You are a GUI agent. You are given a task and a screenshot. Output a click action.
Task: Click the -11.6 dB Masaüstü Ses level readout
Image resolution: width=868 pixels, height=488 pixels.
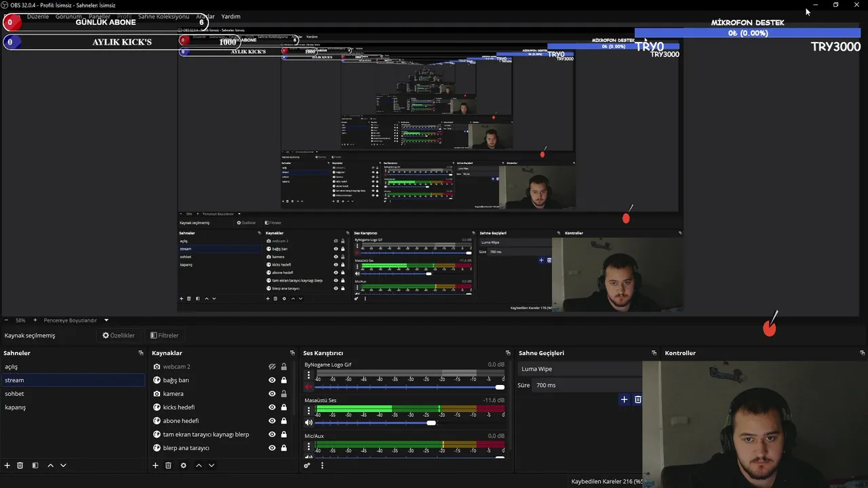[x=494, y=401]
